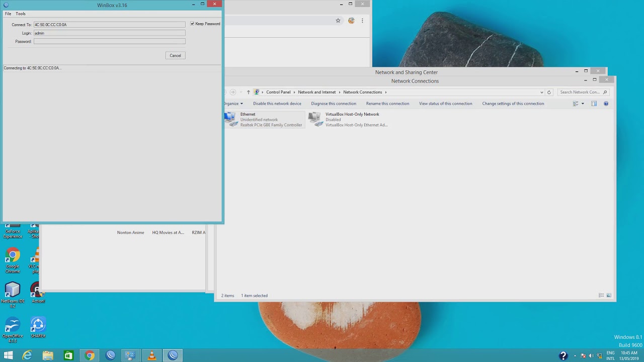Open the volume speaker tray icon

click(591, 356)
